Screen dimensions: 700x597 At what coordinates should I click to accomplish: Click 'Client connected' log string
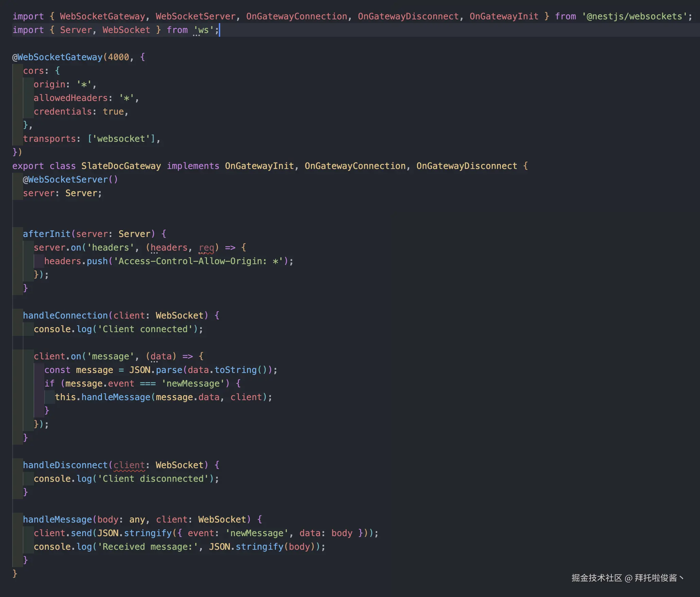coord(145,329)
